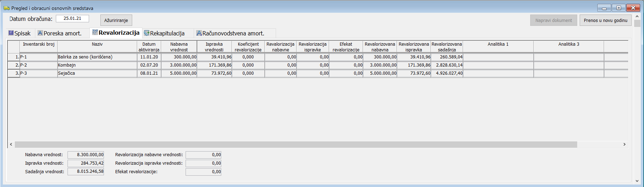This screenshot has width=644, height=187.
Task: Click the Revalorizacija nabavne column header
Action: [x=281, y=47]
